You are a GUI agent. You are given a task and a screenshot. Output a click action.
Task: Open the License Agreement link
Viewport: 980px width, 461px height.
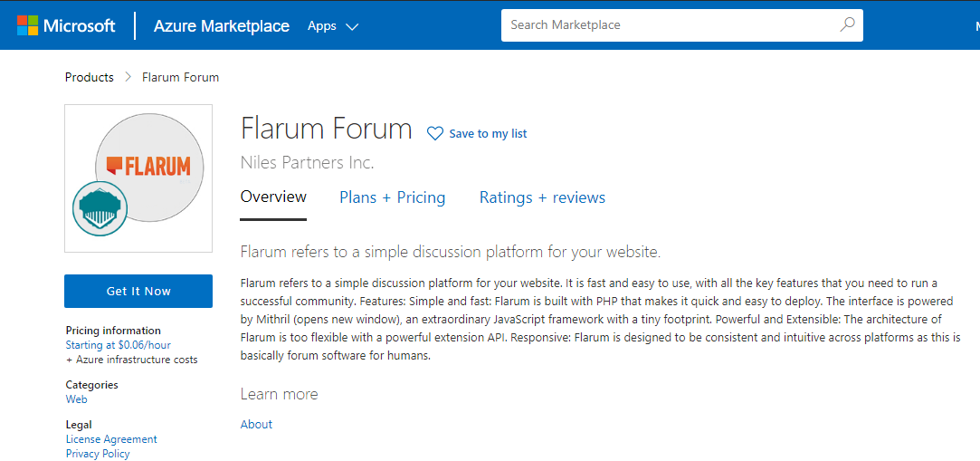click(111, 439)
